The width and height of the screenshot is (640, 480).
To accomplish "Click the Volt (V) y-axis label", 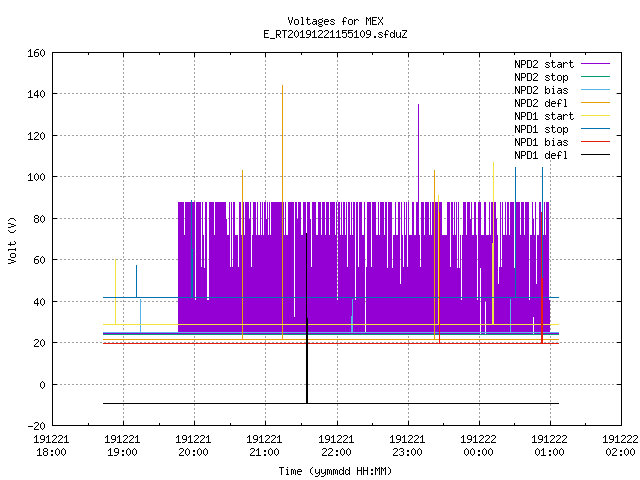I will point(12,240).
